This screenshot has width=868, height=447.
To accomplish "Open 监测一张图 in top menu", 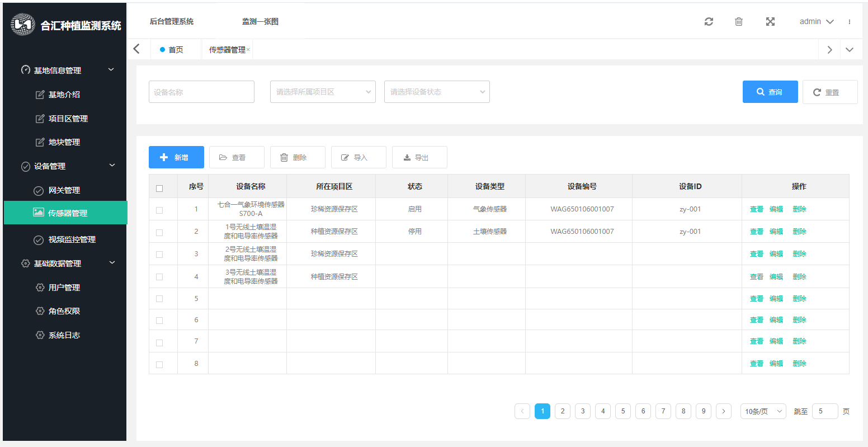I will [x=260, y=22].
